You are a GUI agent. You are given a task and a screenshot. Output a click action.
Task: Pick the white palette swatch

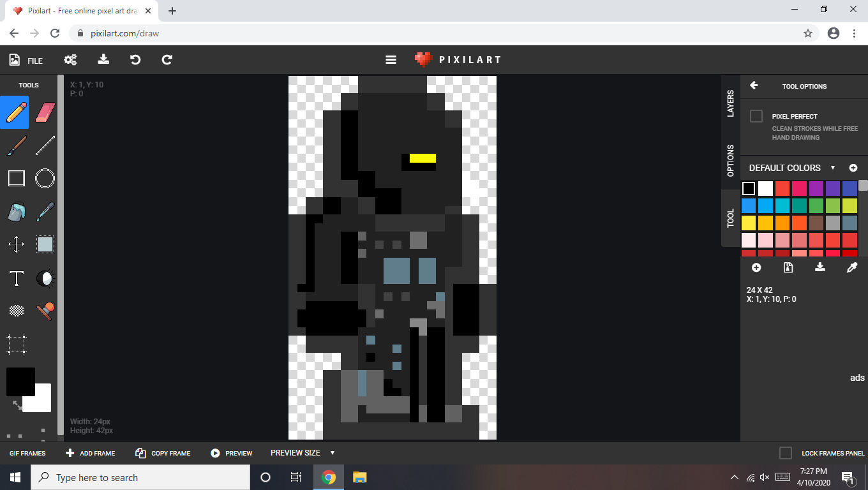[765, 189]
